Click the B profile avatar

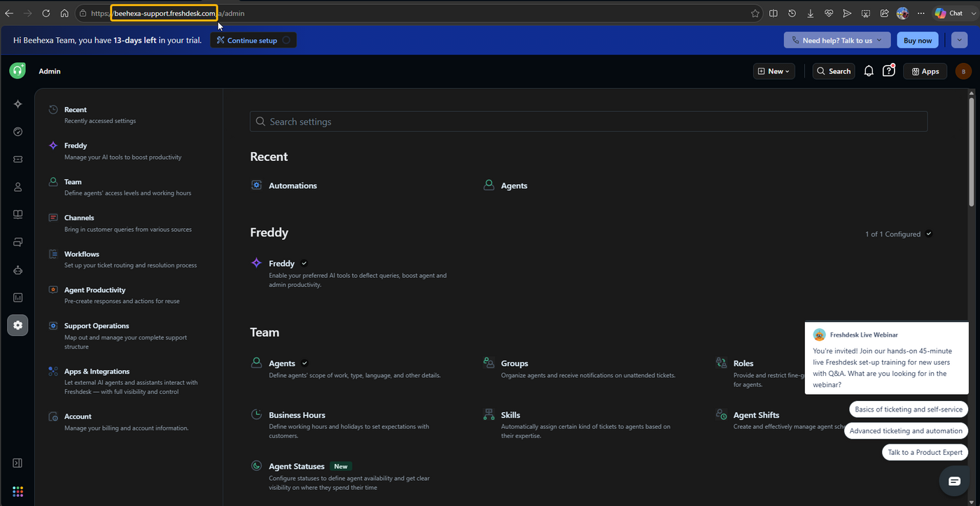pyautogui.click(x=963, y=71)
